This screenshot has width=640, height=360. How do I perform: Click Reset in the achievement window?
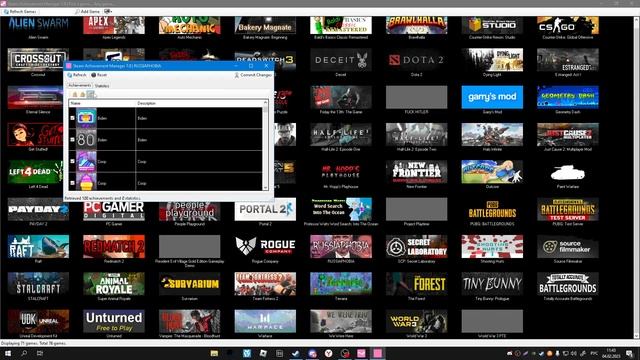[x=99, y=75]
